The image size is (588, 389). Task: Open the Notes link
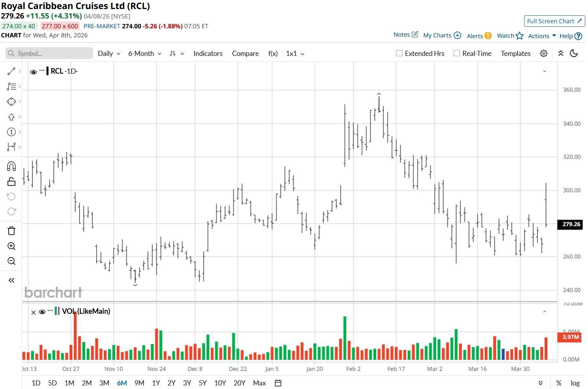click(x=402, y=35)
